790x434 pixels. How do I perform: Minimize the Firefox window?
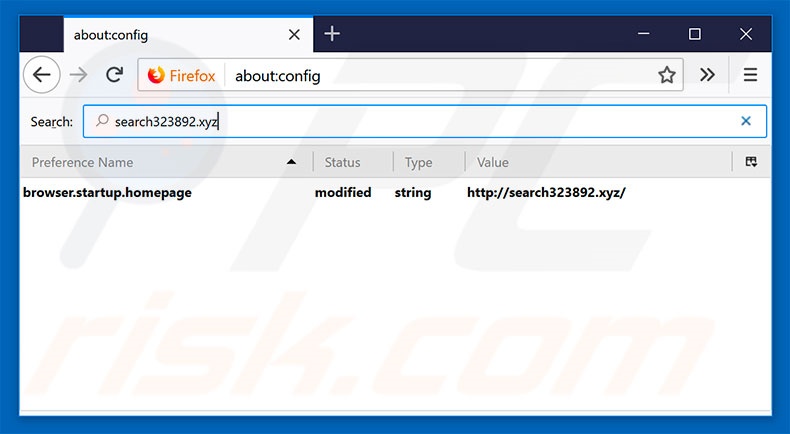pyautogui.click(x=643, y=34)
